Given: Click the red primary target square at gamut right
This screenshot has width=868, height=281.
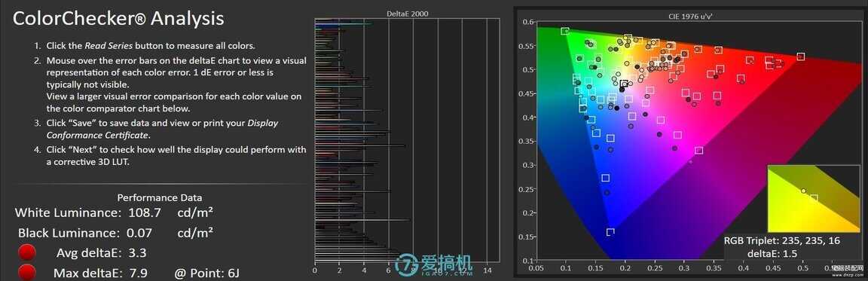Looking at the screenshot, I should [x=800, y=57].
